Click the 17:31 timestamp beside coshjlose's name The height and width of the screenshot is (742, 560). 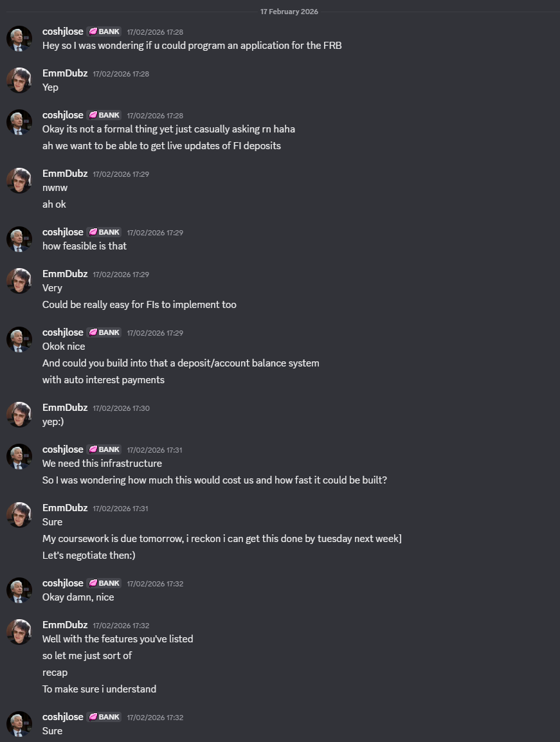[x=155, y=450]
